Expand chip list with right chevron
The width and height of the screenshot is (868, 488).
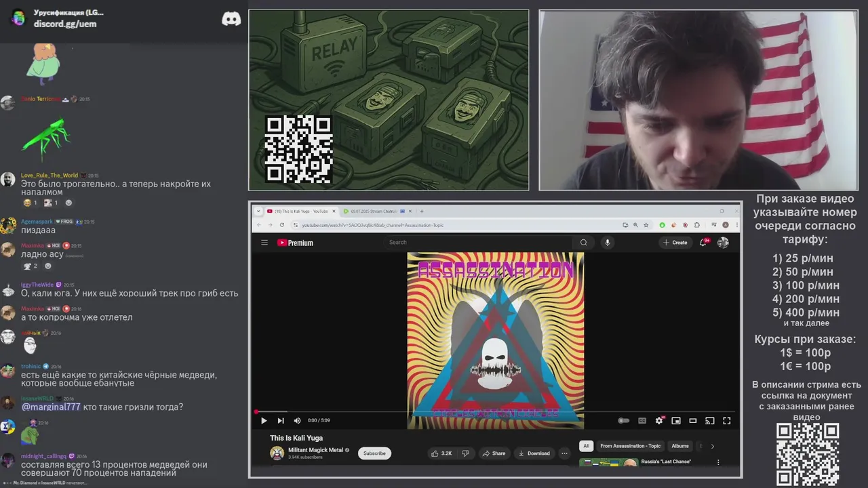pyautogui.click(x=712, y=446)
